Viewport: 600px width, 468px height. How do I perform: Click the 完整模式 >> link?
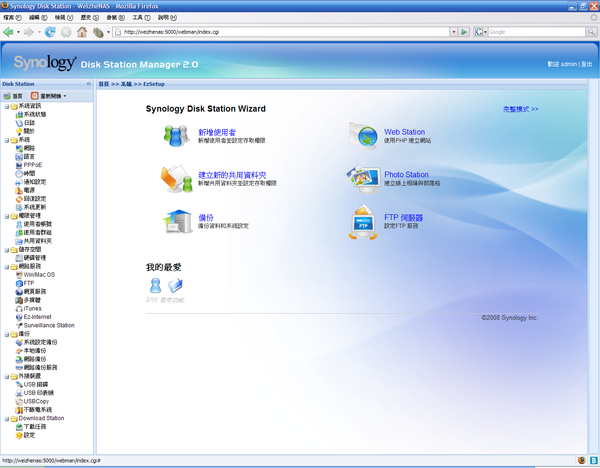tap(520, 109)
